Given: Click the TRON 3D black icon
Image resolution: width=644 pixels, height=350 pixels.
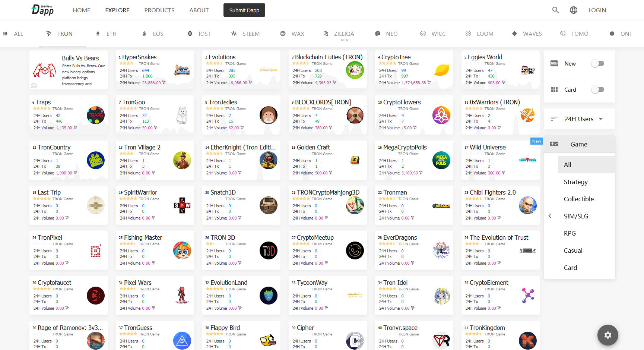Looking at the screenshot, I should (269, 250).
